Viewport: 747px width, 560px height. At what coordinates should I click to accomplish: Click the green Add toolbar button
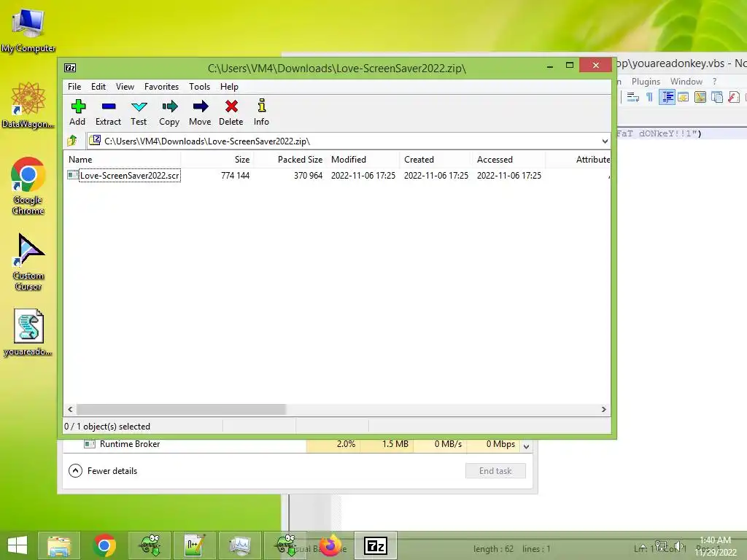click(77, 112)
